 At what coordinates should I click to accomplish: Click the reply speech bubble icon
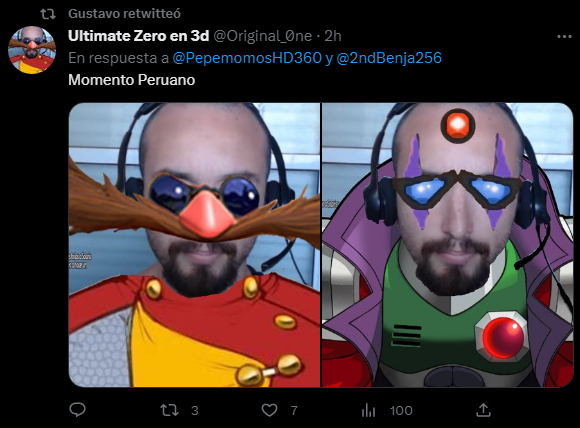pos(77,410)
